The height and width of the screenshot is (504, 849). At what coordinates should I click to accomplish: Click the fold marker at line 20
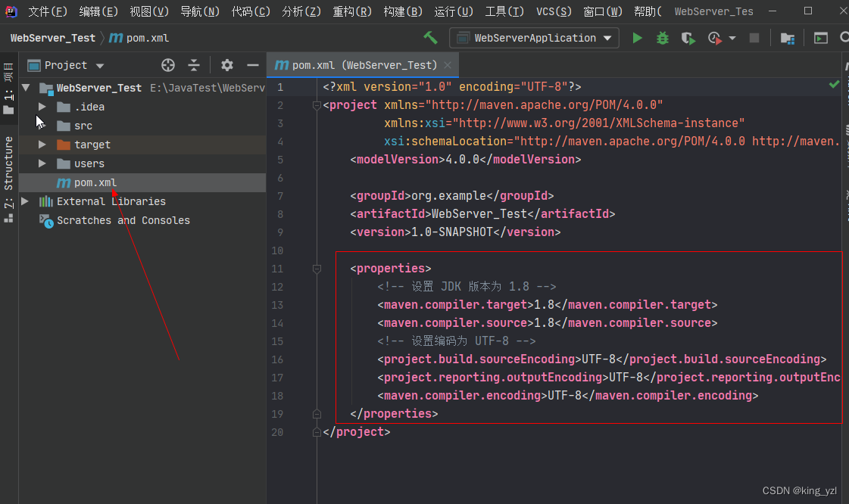point(317,433)
